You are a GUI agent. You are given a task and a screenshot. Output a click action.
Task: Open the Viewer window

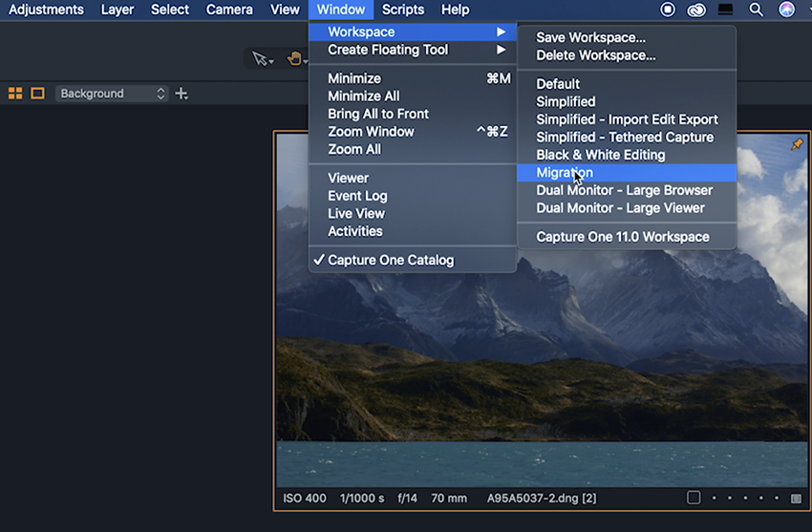tap(413, 178)
